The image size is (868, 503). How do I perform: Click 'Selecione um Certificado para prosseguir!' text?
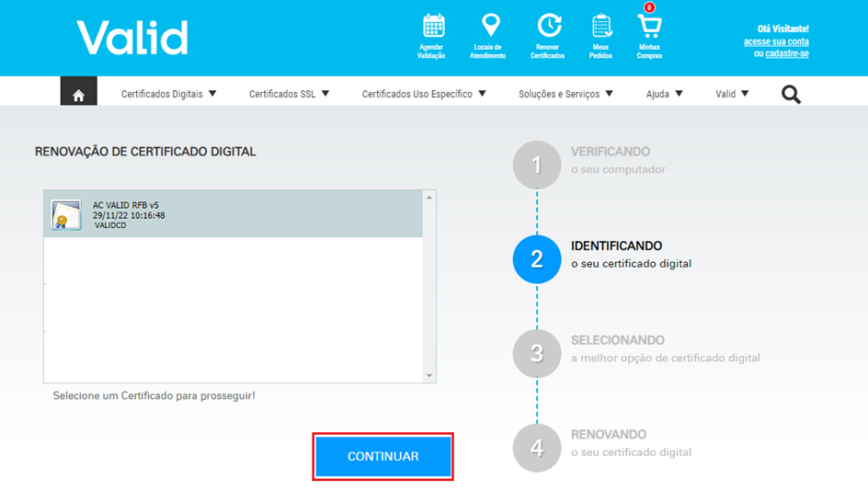[154, 395]
